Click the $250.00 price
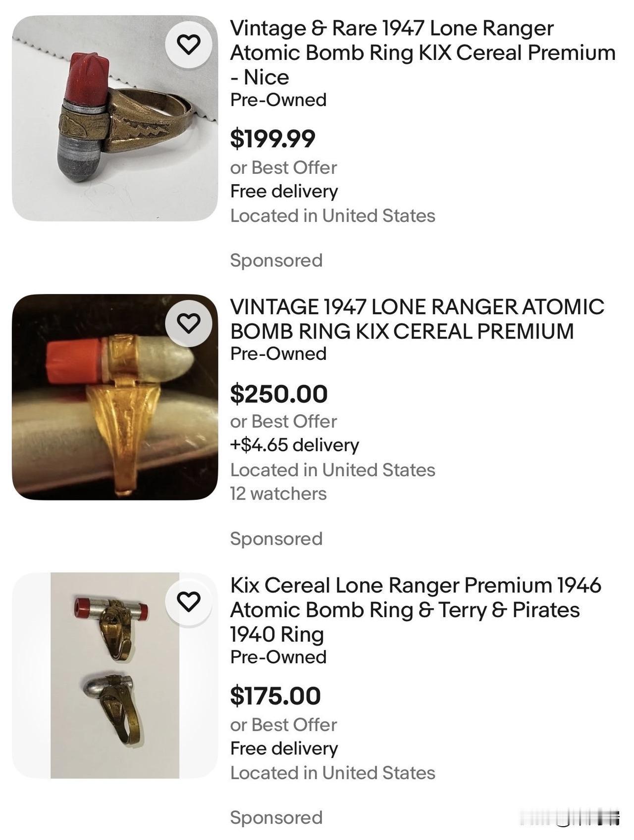Viewport: 634px width, 840px height. tap(279, 394)
